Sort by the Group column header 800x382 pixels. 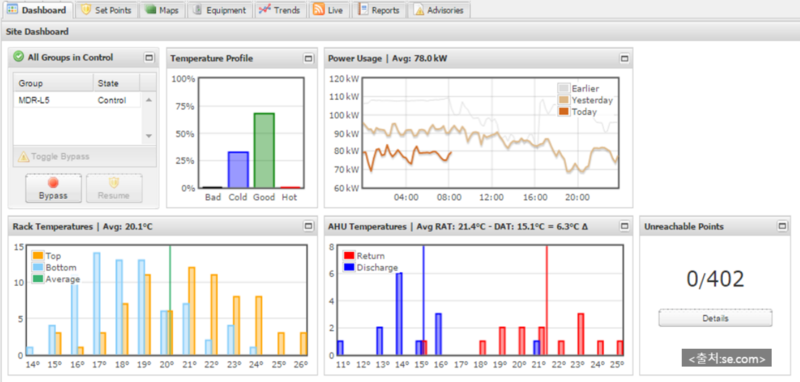click(53, 83)
